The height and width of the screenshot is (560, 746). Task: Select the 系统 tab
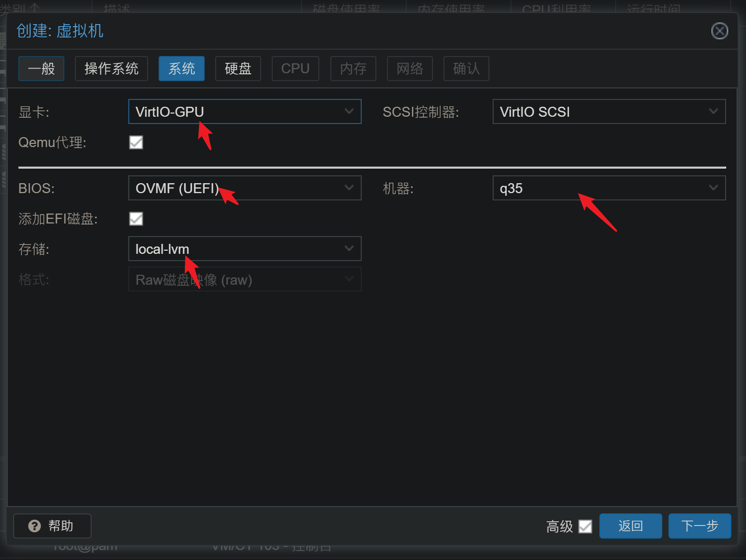[182, 69]
